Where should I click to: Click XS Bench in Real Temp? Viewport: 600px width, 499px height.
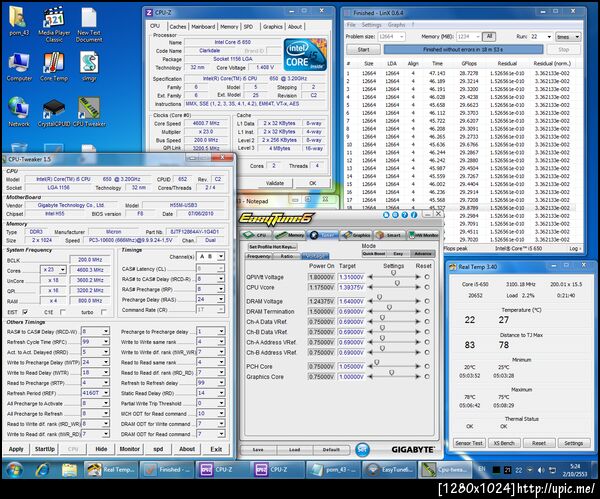(504, 443)
